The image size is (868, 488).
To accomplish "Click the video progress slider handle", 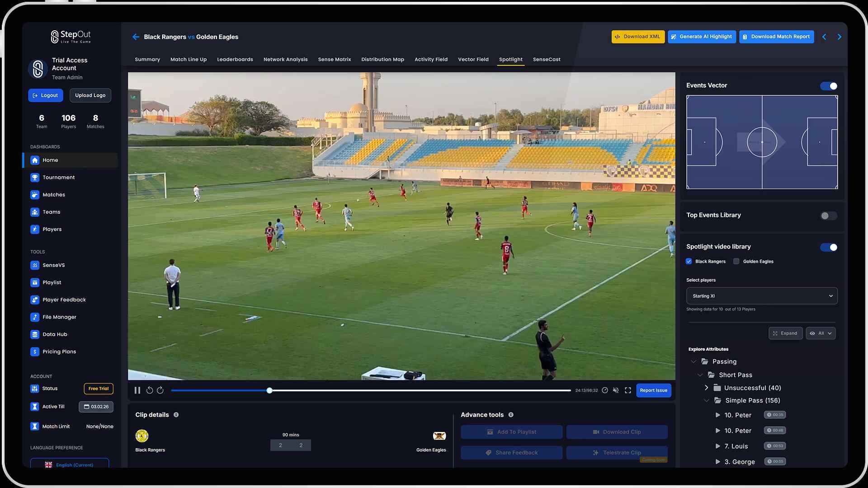I will 269,390.
